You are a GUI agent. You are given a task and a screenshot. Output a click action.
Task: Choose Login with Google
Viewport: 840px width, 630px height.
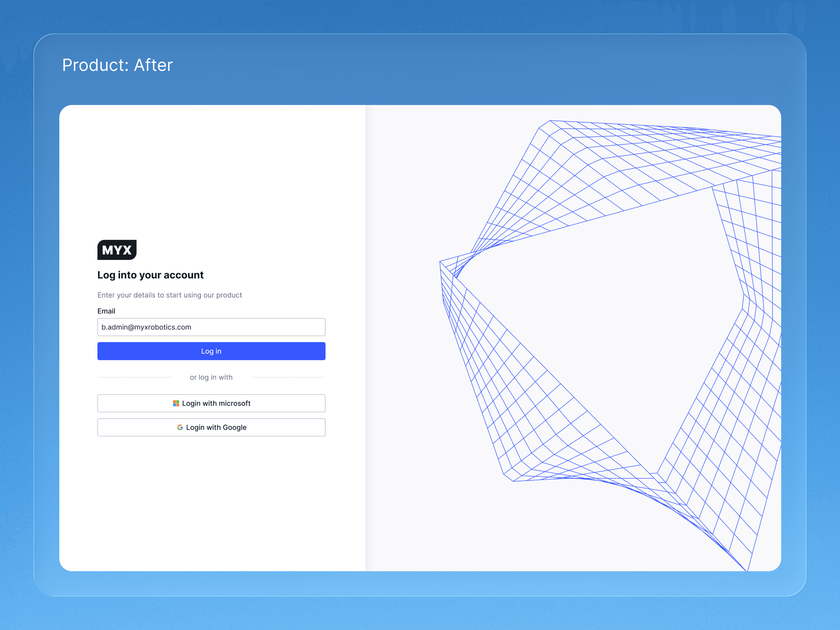coord(211,428)
